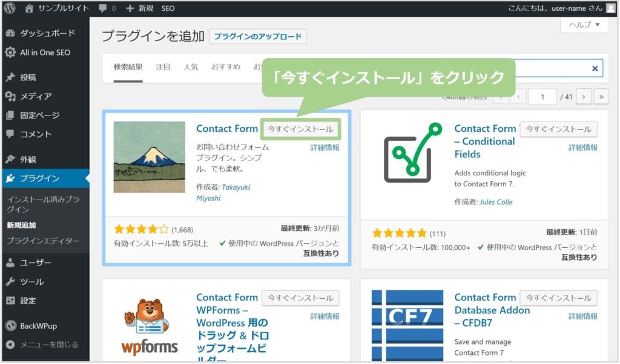Click the home icon for サンプルサイト

pos(29,8)
